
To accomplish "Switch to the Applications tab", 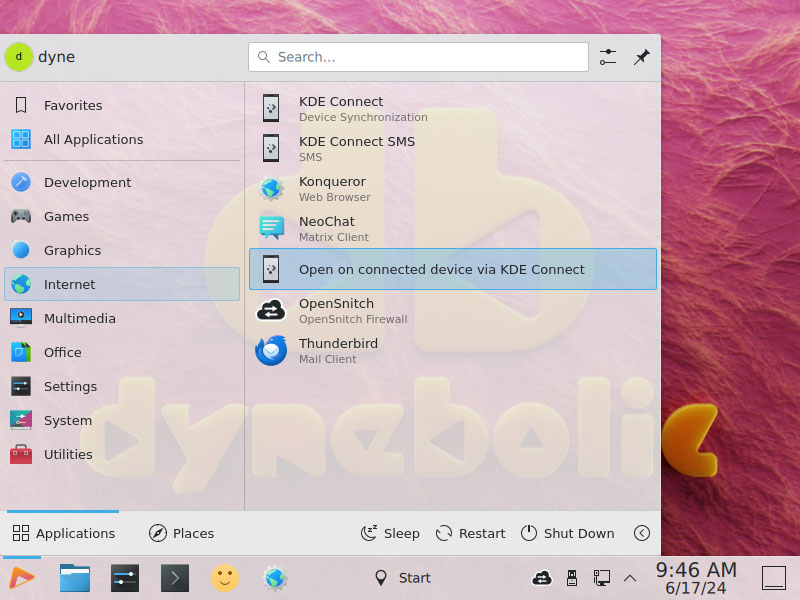I will [x=63, y=533].
